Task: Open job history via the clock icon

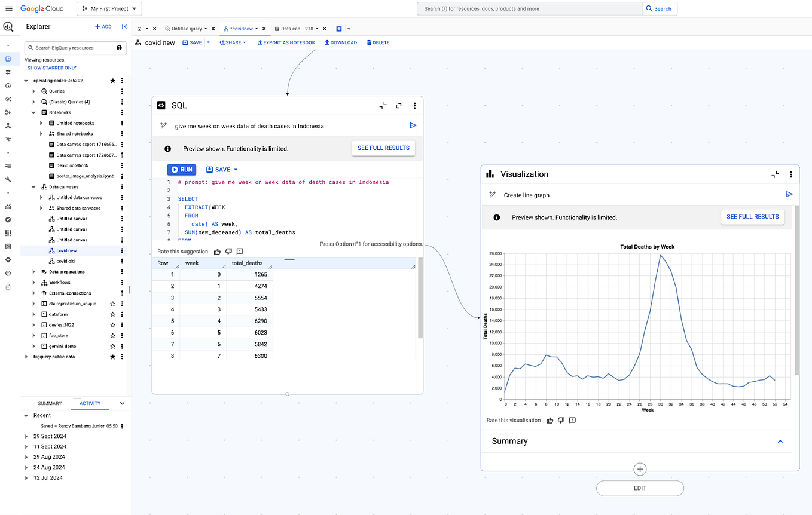Action: coord(8,85)
